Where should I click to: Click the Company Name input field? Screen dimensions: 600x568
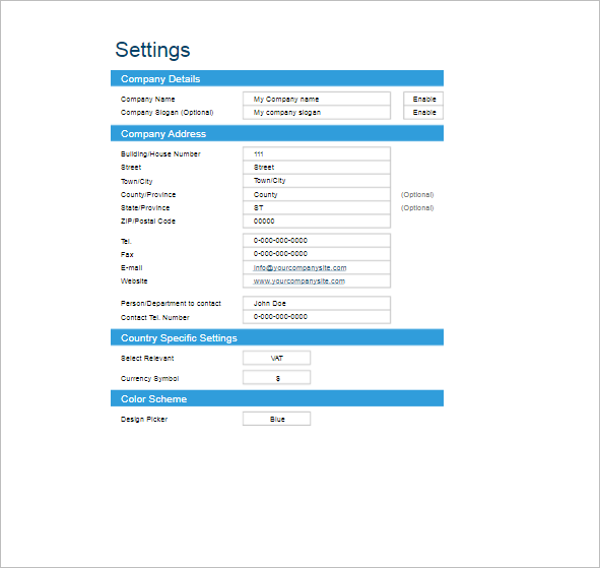point(316,99)
